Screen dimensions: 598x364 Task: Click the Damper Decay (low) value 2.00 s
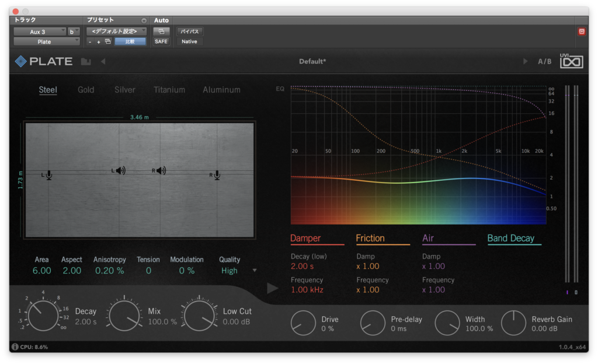(x=302, y=266)
